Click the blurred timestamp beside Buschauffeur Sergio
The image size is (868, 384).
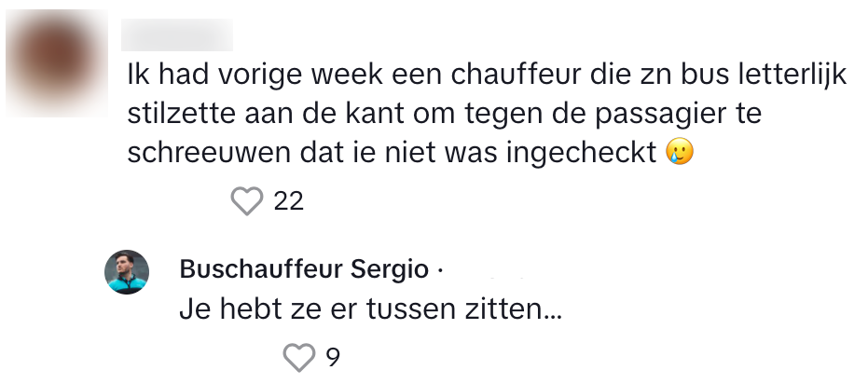pyautogui.click(x=494, y=271)
